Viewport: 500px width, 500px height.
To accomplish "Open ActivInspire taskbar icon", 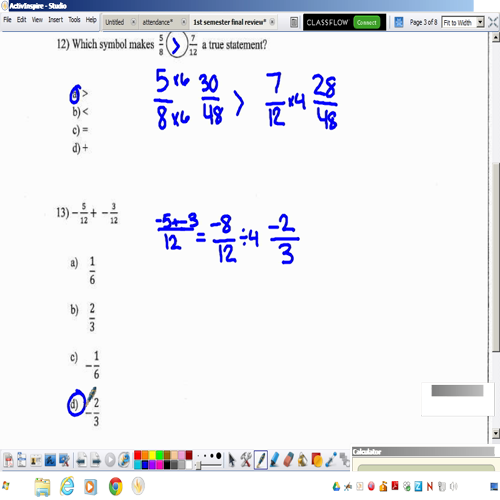I will tap(138, 486).
